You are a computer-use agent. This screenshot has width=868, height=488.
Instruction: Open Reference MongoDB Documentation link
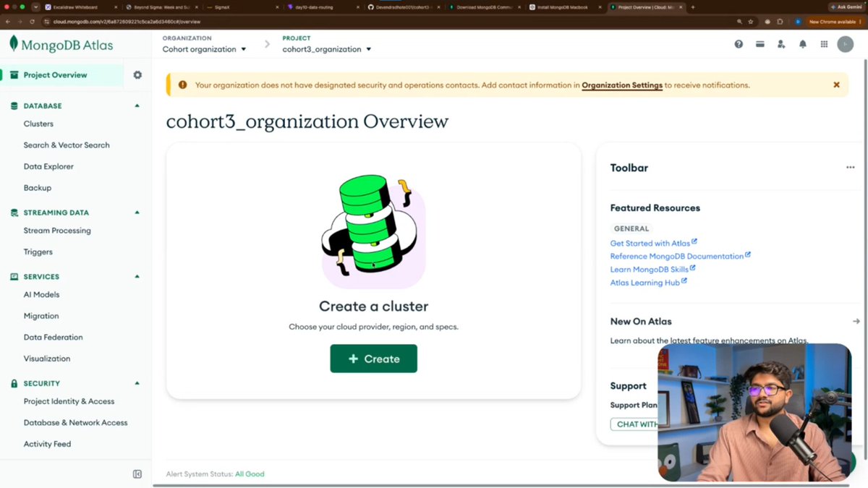pyautogui.click(x=680, y=257)
